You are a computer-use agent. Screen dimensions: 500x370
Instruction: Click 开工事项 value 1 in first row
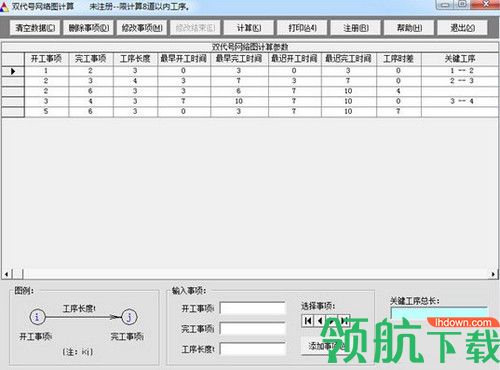point(46,71)
